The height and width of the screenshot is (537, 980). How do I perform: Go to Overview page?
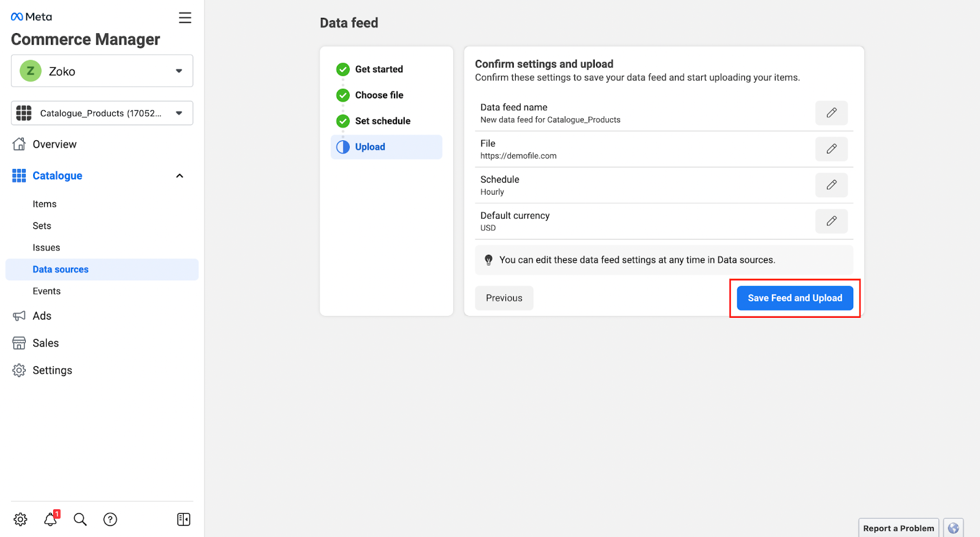click(x=55, y=145)
